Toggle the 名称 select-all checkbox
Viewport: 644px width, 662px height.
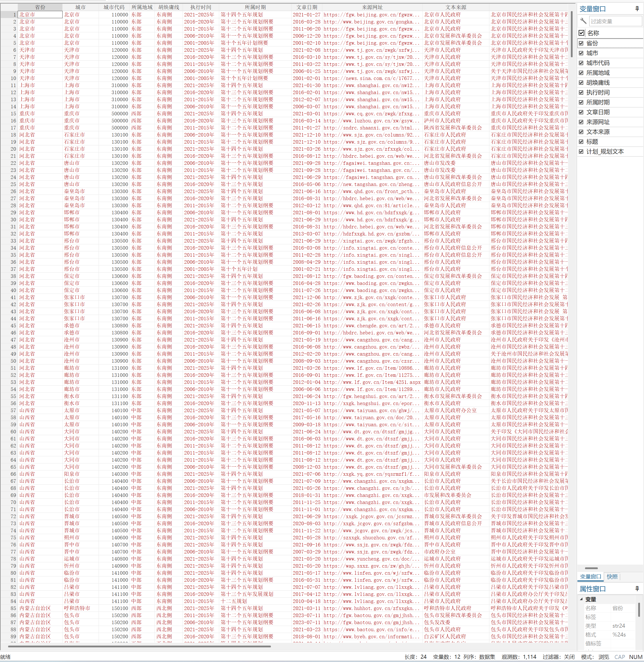click(x=581, y=33)
